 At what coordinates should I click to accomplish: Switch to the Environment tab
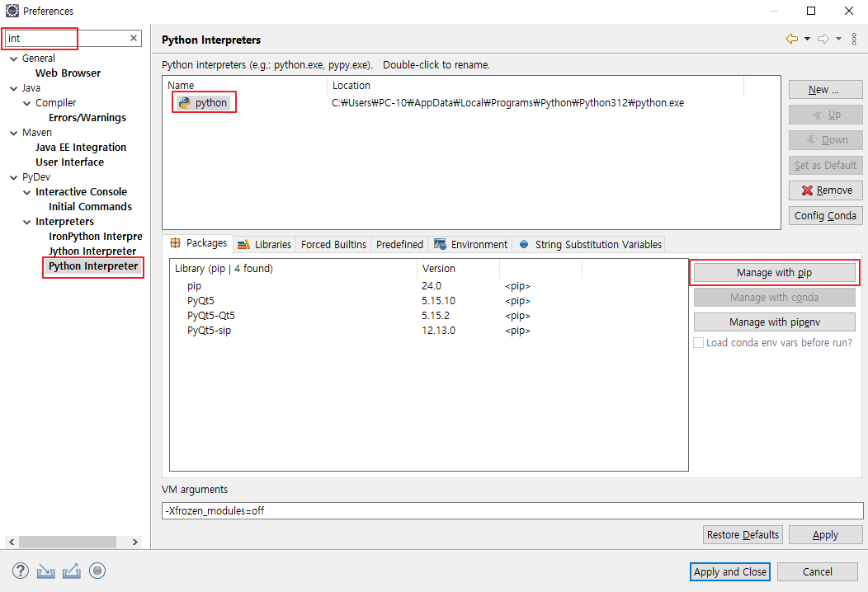(x=470, y=245)
